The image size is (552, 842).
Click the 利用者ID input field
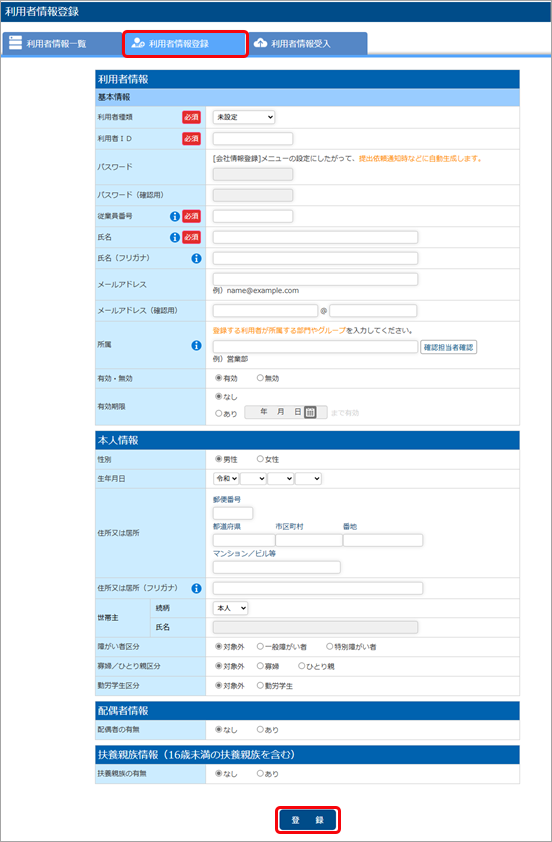pos(253,139)
